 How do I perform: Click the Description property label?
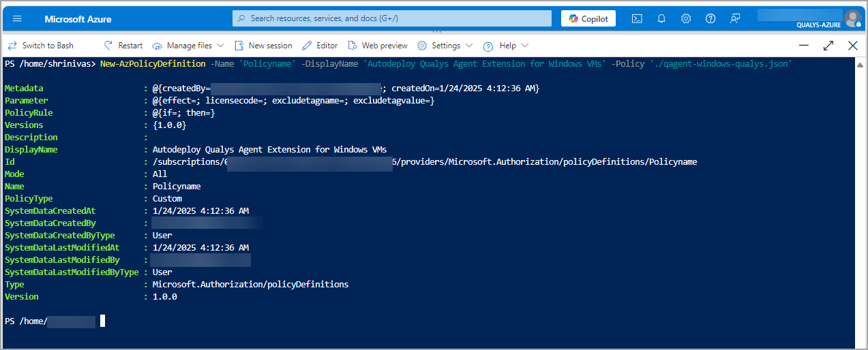(31, 138)
